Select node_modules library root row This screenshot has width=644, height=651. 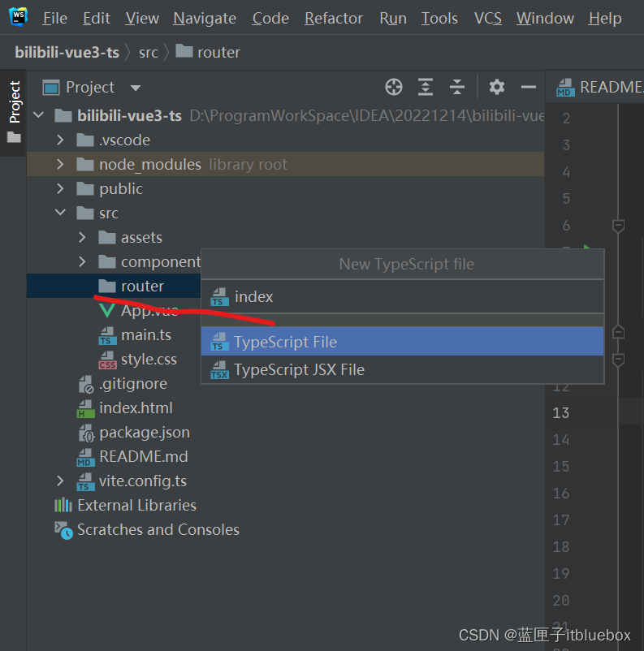pyautogui.click(x=285, y=164)
